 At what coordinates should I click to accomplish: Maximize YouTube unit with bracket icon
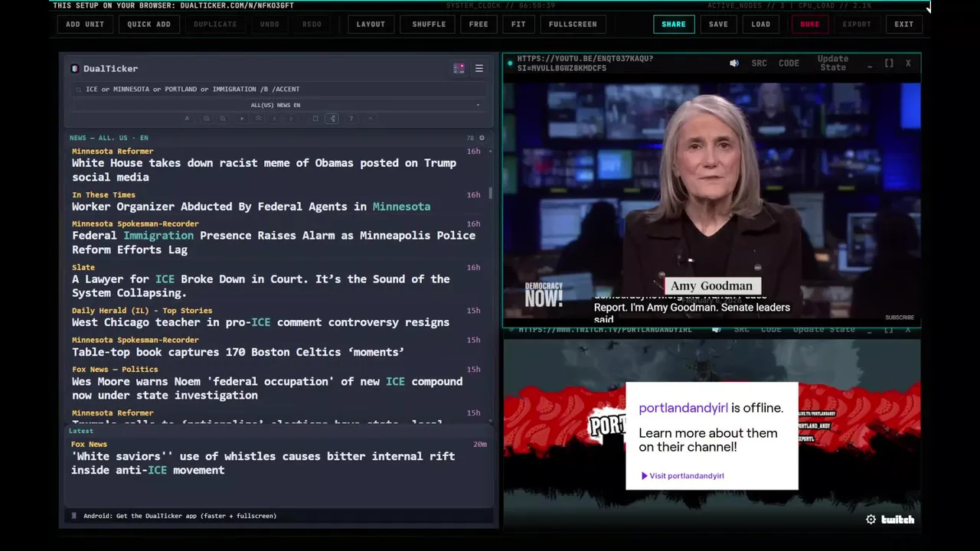click(889, 64)
